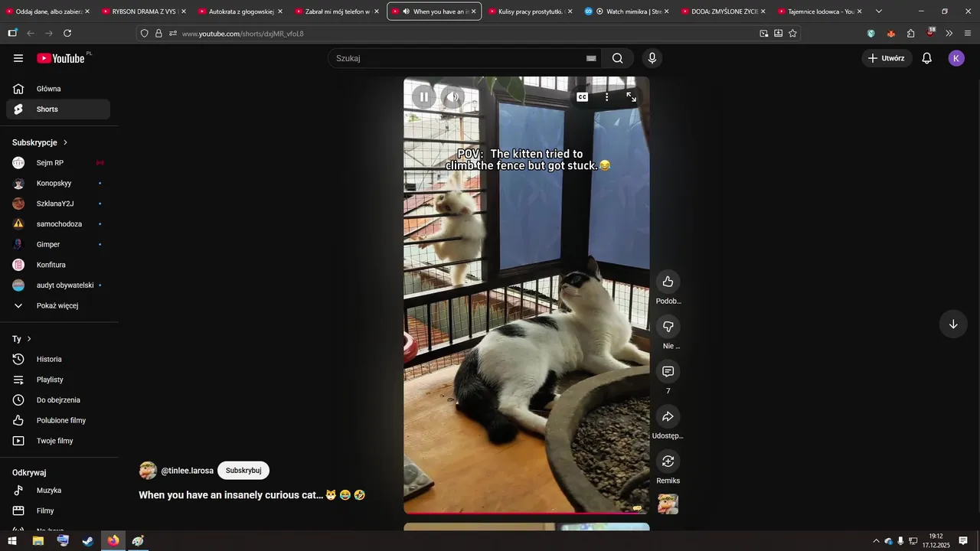This screenshot has height=551, width=980.
Task: Open the Sejm RP channel
Action: pyautogui.click(x=58, y=163)
